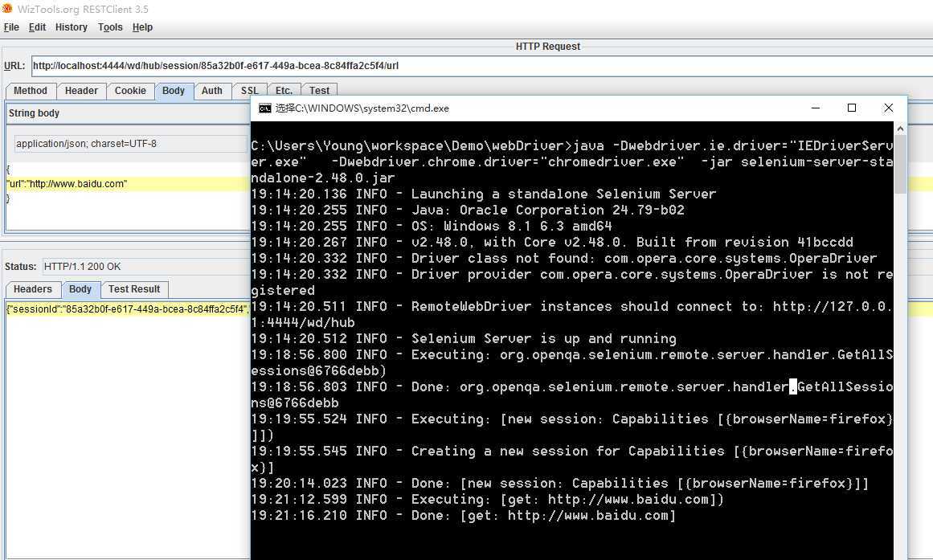Switch to the Header request tab
The image size is (933, 560).
81,91
